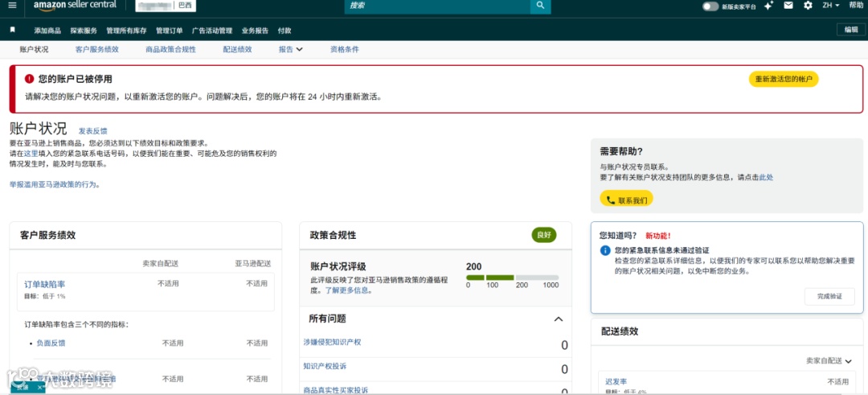Click the blue info icon in the notice
This screenshot has height=395, width=868.
pyautogui.click(x=606, y=250)
